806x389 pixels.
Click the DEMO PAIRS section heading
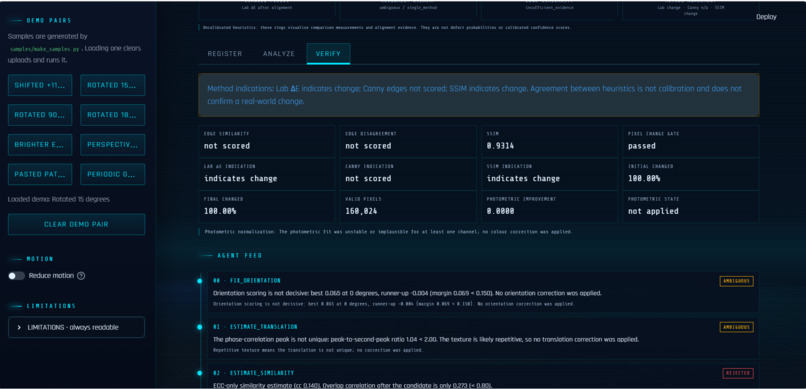coord(49,21)
